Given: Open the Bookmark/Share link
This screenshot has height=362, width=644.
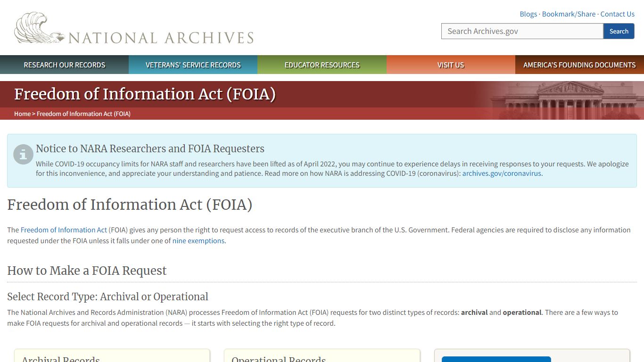Looking at the screenshot, I should pyautogui.click(x=569, y=14).
